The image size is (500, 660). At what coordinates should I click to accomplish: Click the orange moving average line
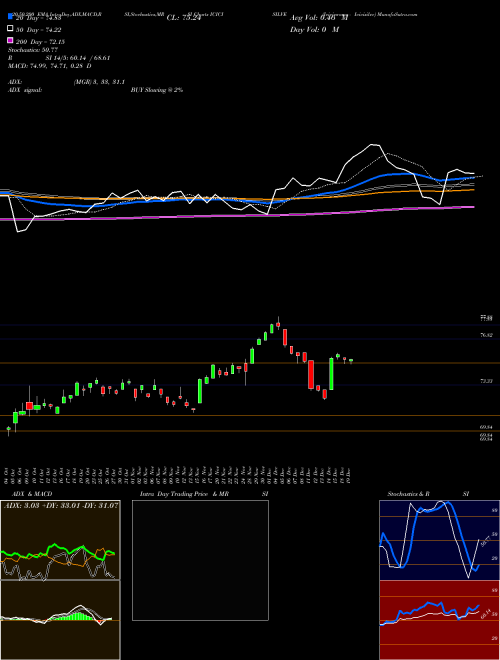point(236,198)
